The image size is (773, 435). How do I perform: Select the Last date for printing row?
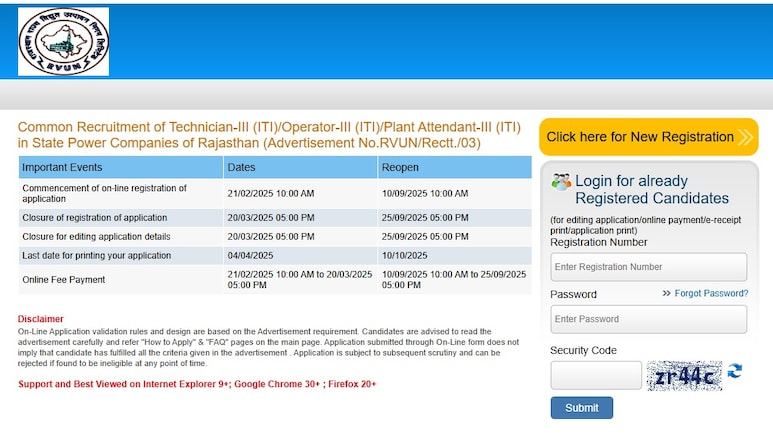pos(275,255)
